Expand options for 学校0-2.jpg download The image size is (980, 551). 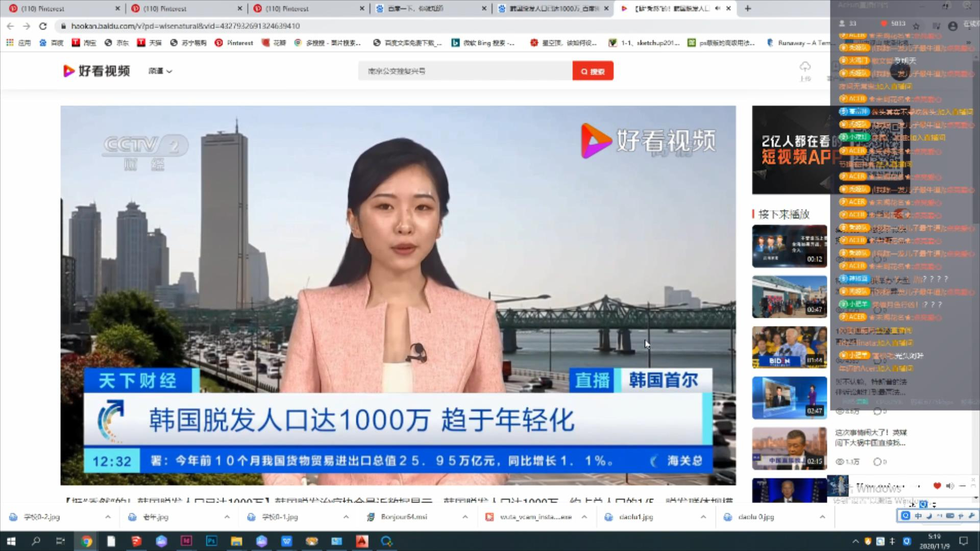[x=108, y=517]
